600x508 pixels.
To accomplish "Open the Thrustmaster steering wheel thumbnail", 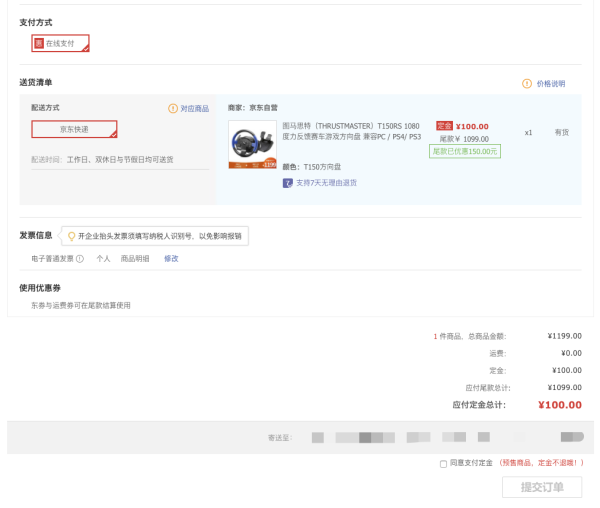I will pos(253,145).
